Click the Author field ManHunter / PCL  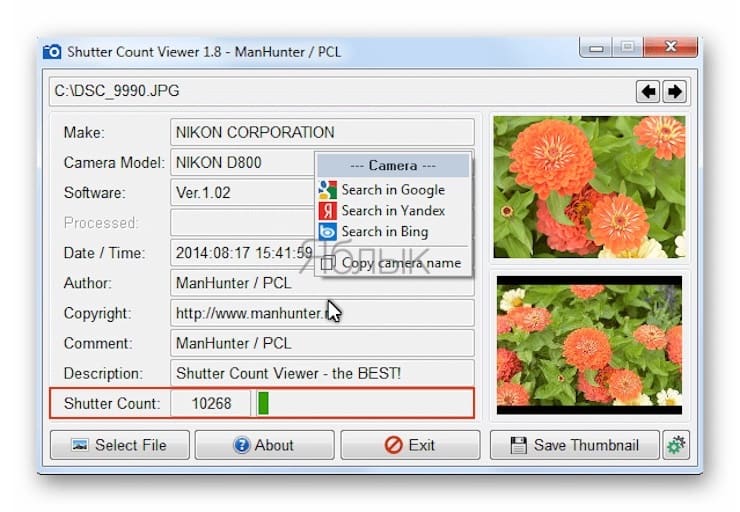322,283
